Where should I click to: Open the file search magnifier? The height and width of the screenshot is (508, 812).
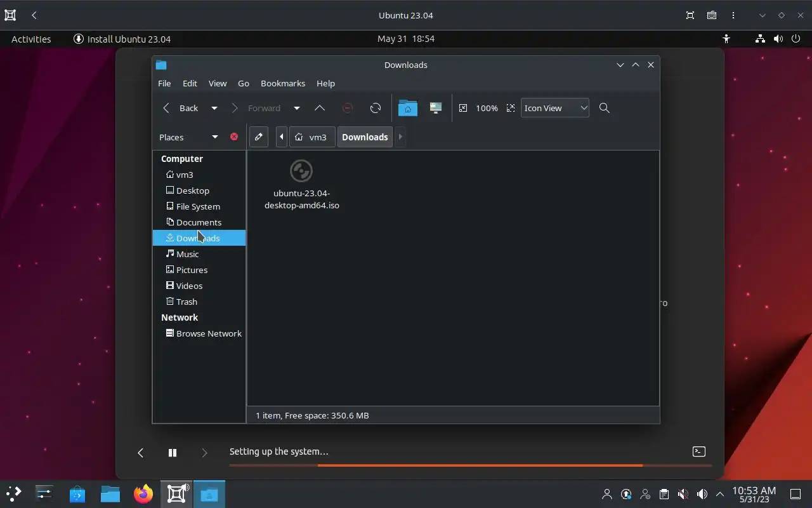(x=605, y=108)
